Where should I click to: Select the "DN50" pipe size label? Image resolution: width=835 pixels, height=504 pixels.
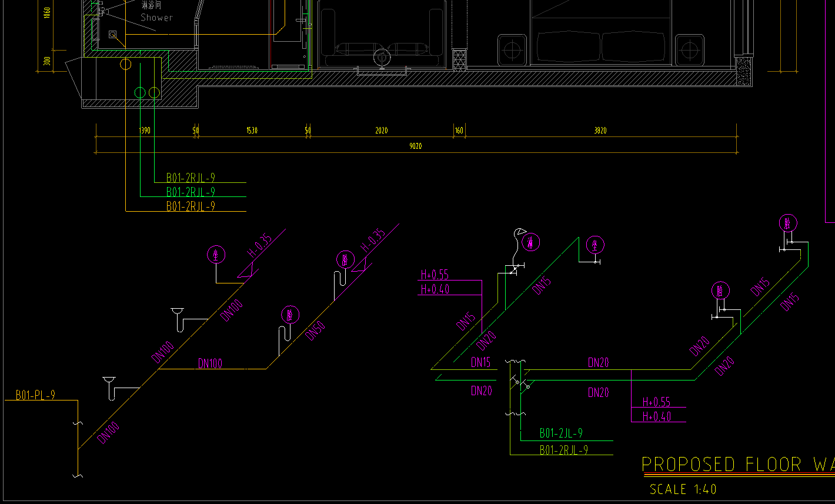click(x=315, y=332)
